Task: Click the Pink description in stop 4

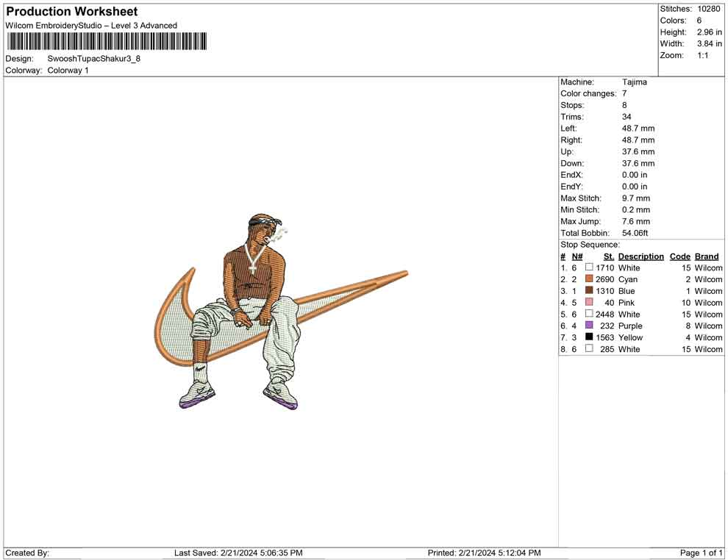Action: (627, 303)
